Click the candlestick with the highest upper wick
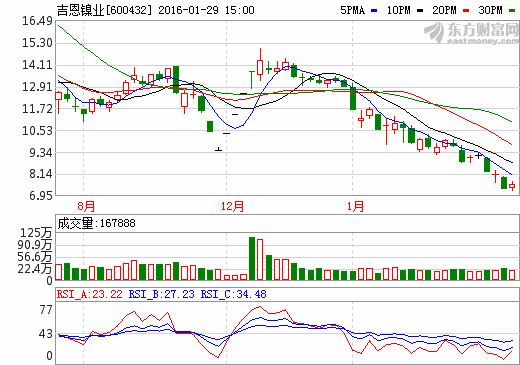Screen dimensions: 520x365 [x=260, y=65]
